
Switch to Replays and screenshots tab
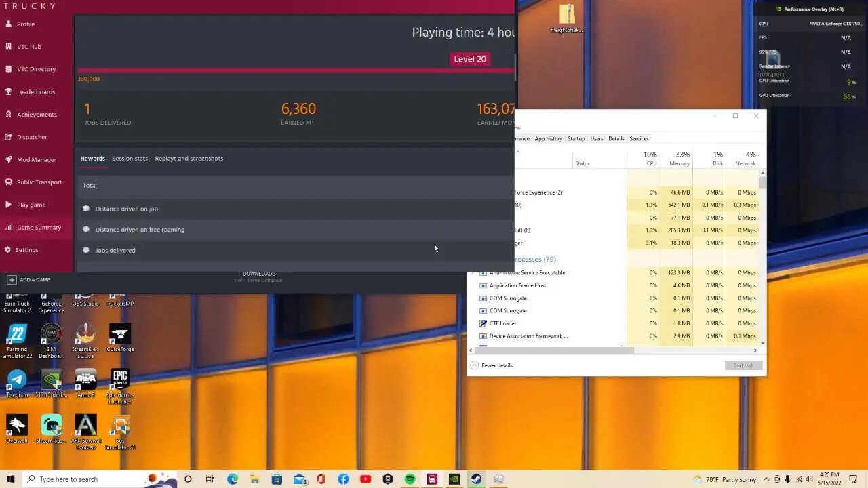189,159
